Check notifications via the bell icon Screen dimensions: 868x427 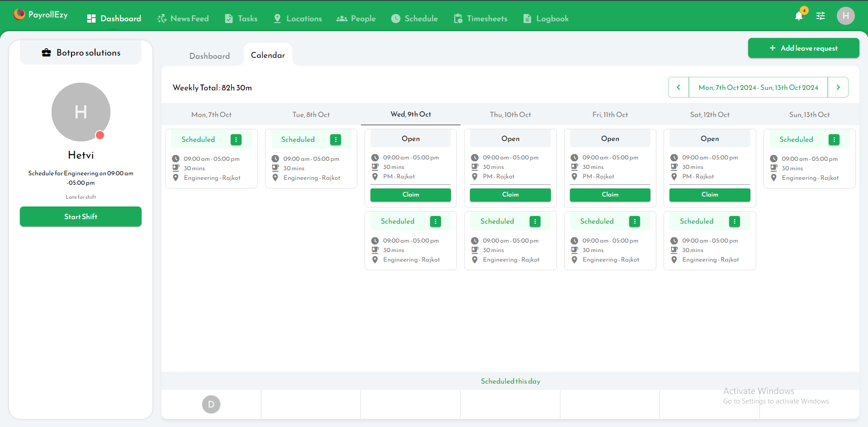799,16
